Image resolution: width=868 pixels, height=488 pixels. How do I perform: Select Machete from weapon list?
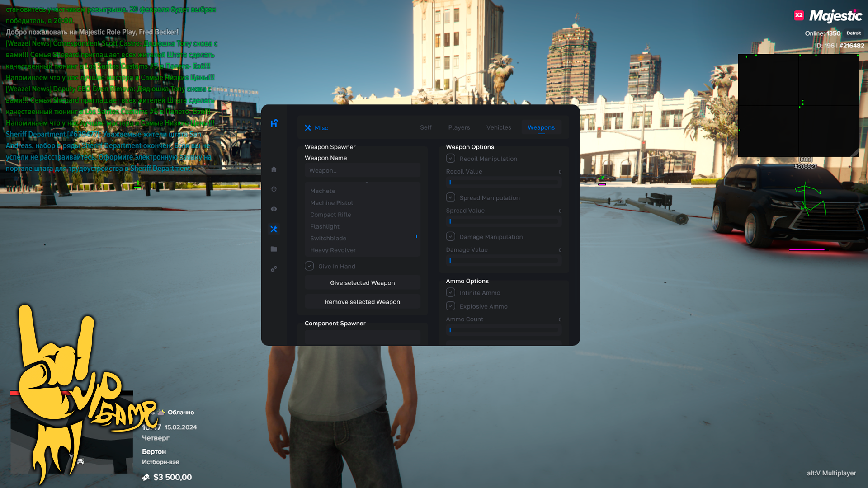[322, 191]
